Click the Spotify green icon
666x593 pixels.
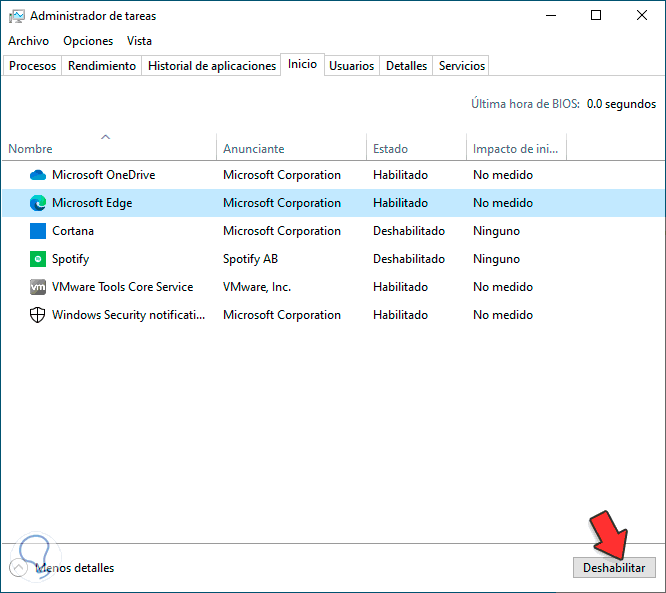(x=38, y=259)
